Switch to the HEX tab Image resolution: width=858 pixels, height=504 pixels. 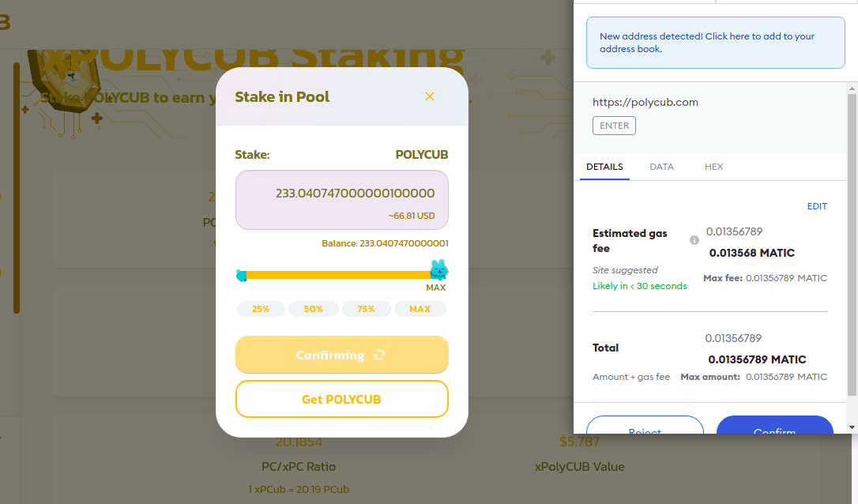(x=713, y=167)
